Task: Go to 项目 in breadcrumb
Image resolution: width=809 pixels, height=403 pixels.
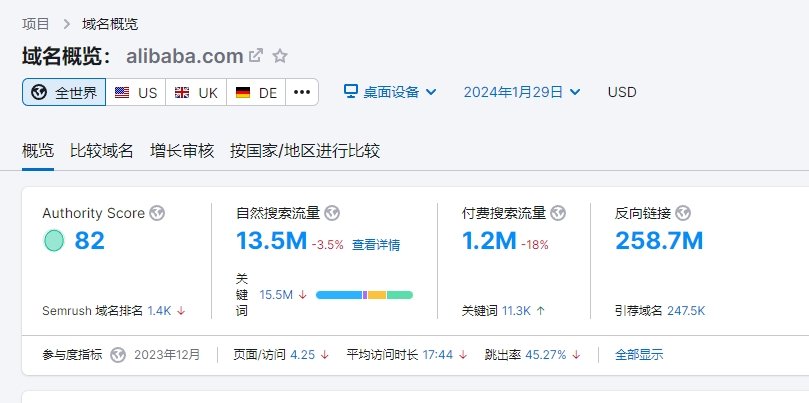Action: [x=36, y=24]
